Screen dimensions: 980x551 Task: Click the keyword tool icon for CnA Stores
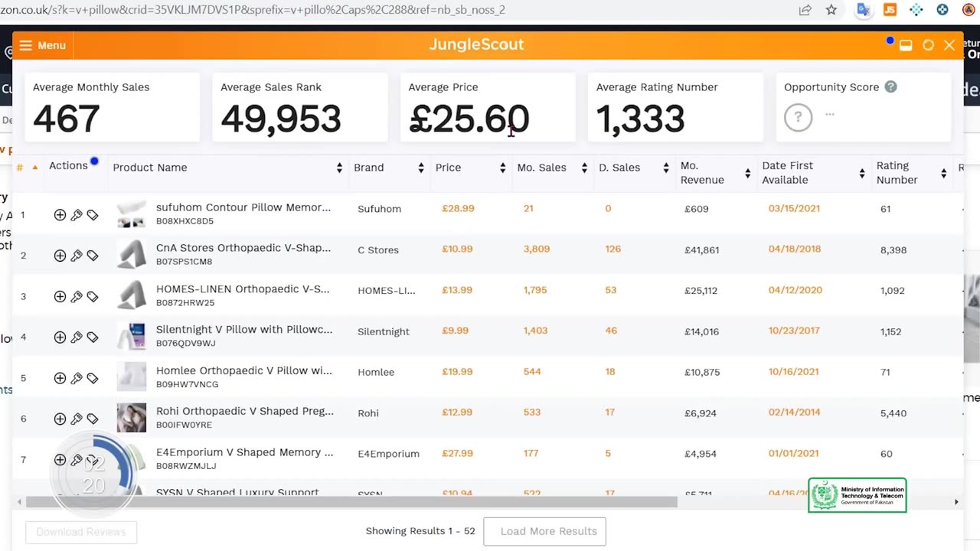pos(77,256)
